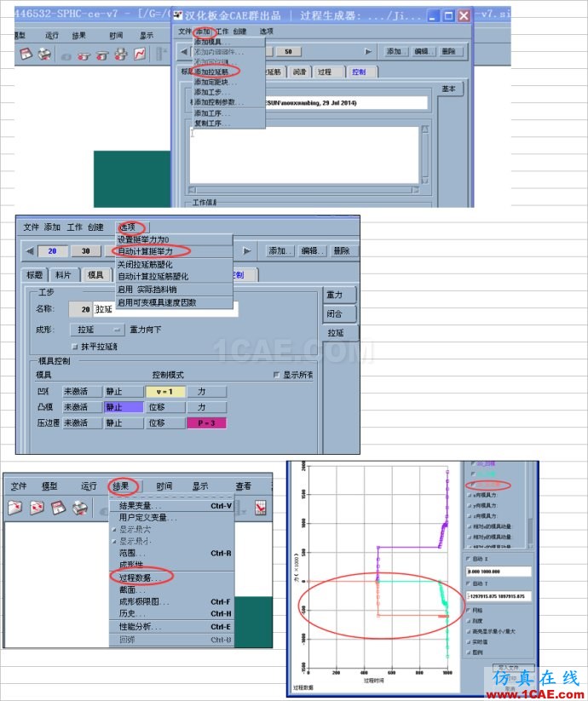The height and width of the screenshot is (701, 588).
Task: Open the 基本 side tab
Action: pyautogui.click(x=449, y=89)
